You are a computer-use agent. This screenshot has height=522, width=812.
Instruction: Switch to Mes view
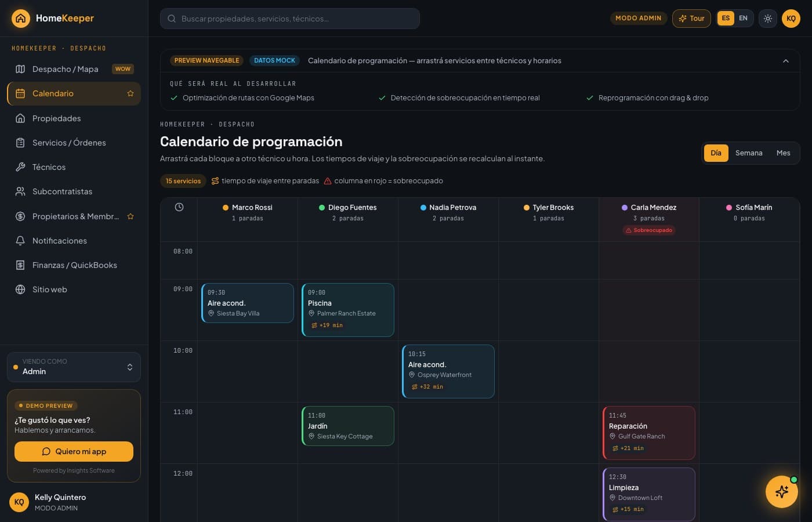[783, 153]
